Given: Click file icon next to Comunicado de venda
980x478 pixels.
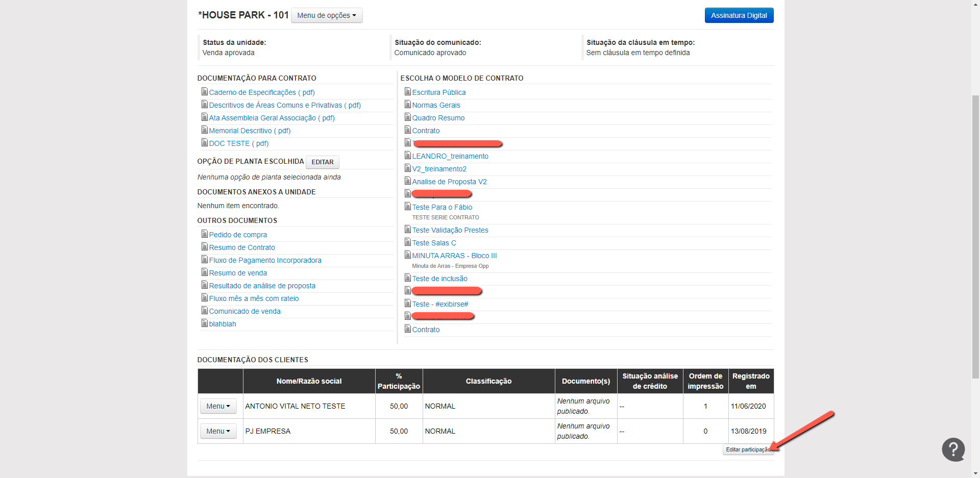Looking at the screenshot, I should [204, 311].
